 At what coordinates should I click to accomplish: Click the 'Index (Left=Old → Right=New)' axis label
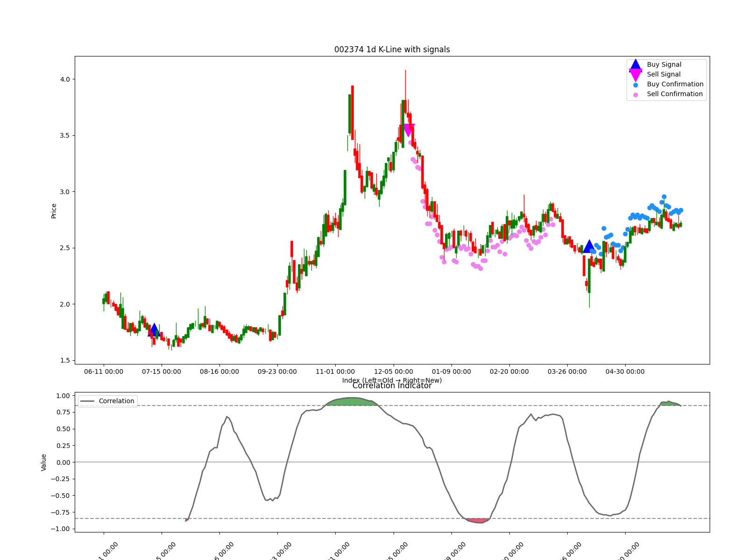pos(392,380)
